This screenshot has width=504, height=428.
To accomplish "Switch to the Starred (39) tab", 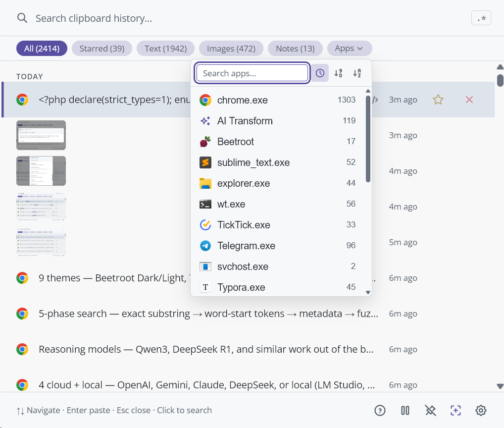I will [102, 49].
